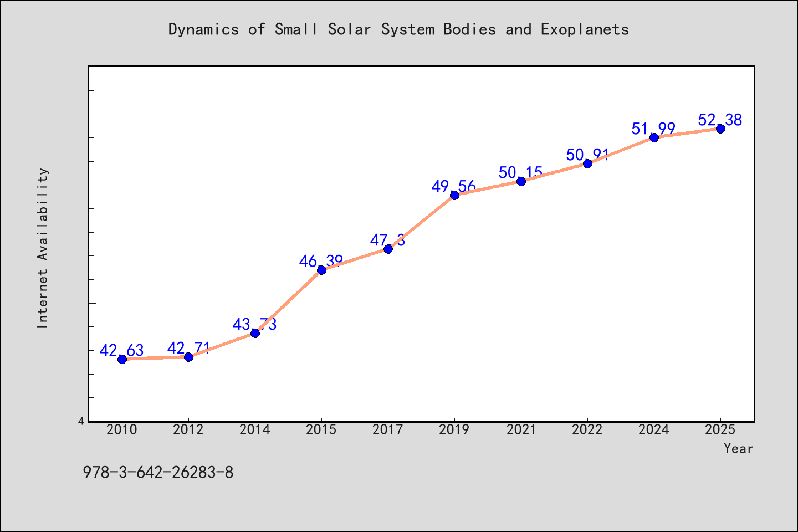Image resolution: width=798 pixels, height=532 pixels.
Task: Click the 2022 x-axis tick label
Action: tap(587, 430)
